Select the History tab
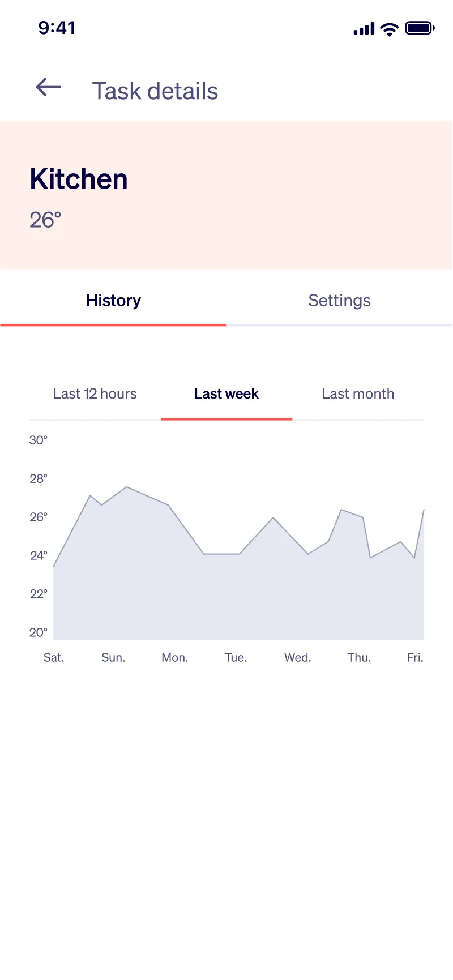The image size is (453, 980). click(113, 301)
